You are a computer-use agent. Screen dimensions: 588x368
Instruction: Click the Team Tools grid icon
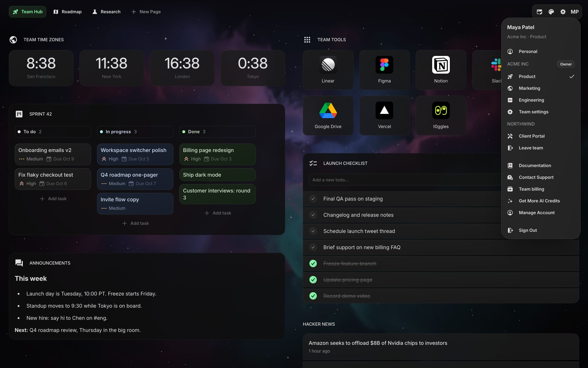pos(307,39)
